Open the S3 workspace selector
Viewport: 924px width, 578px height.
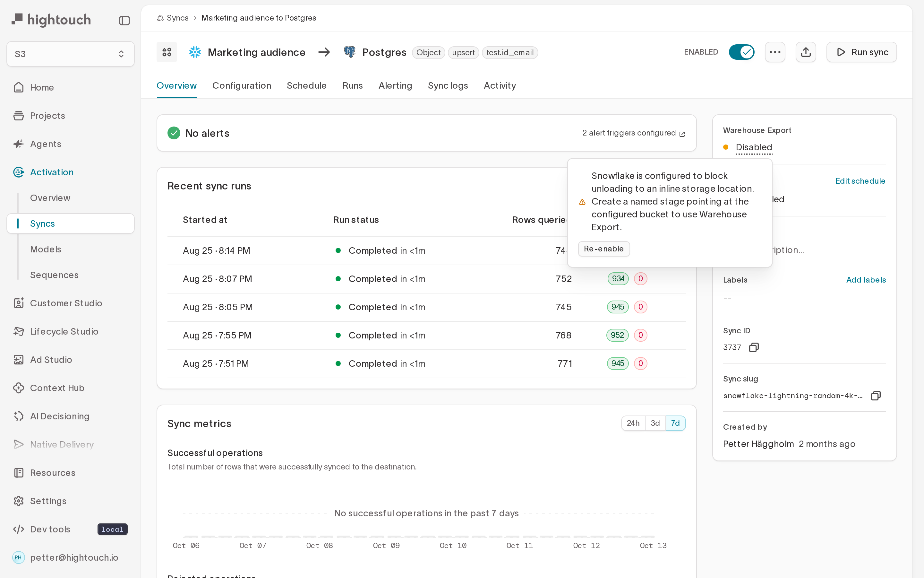click(x=71, y=54)
